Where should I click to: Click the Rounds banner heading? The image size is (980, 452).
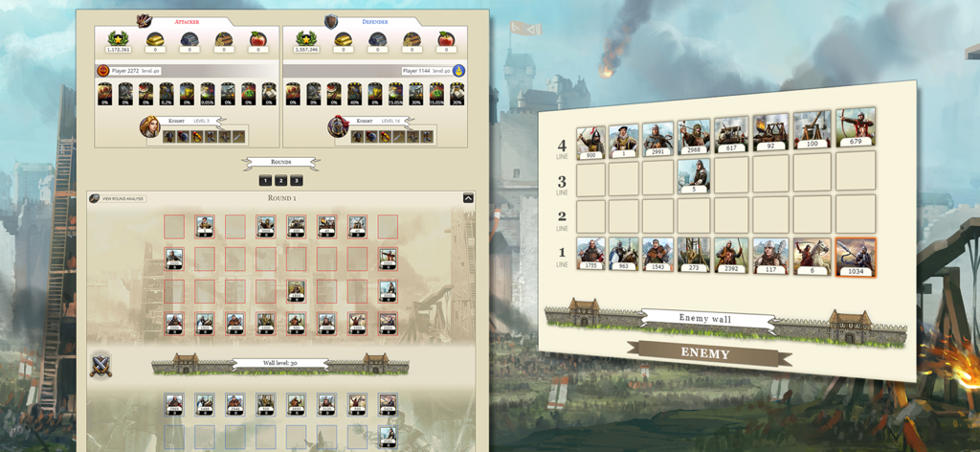281,162
